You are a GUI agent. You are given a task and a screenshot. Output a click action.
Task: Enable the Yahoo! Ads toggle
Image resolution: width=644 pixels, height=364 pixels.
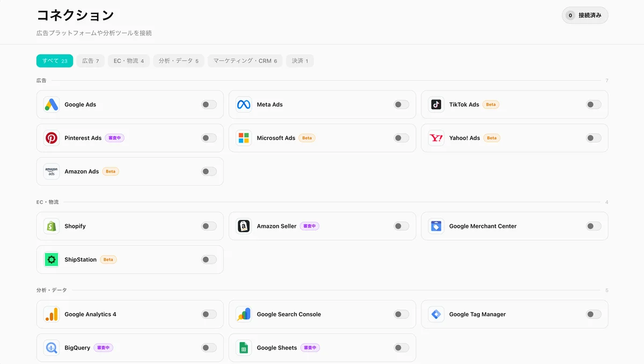coord(593,138)
